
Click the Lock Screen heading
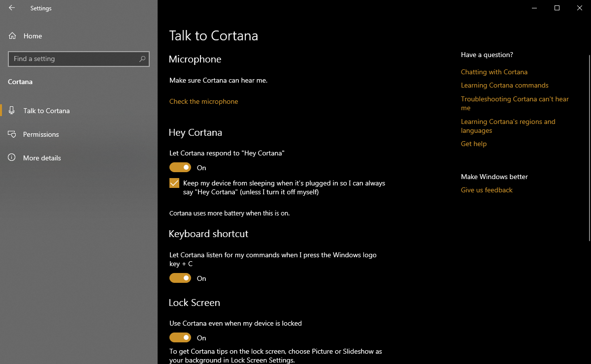[195, 303]
